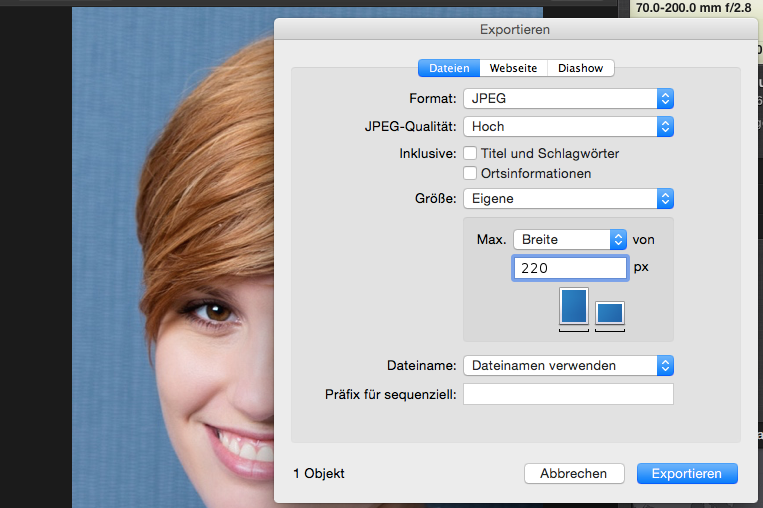The width and height of the screenshot is (763, 508).
Task: Open the Max. Breite dropdown
Action: click(x=570, y=240)
